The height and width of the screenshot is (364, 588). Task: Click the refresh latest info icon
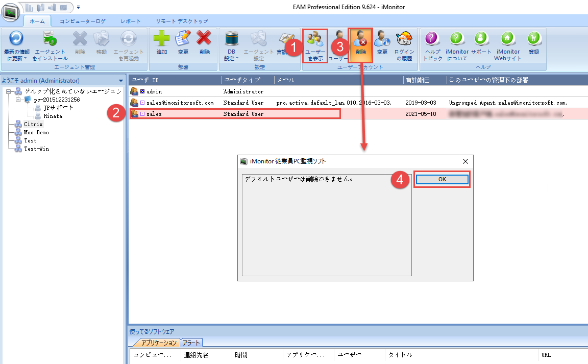point(16,38)
